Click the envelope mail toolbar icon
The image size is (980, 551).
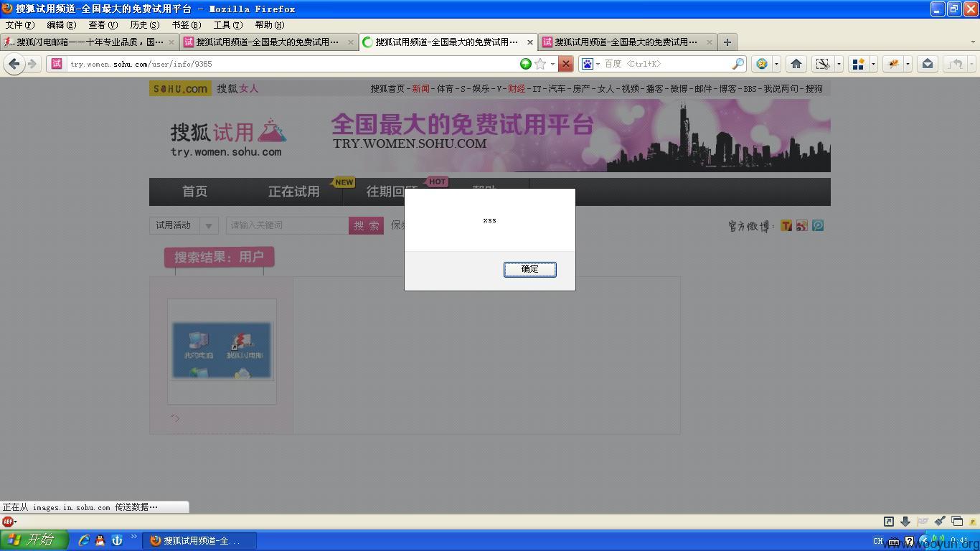(928, 64)
